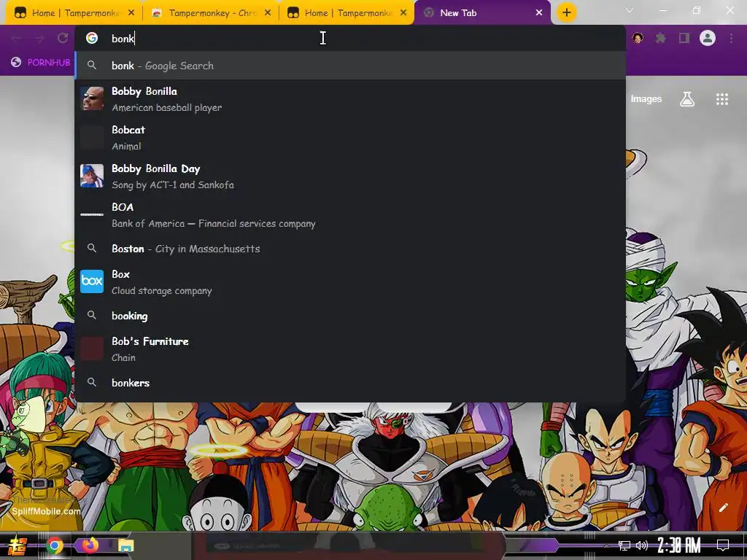Open the Windows Start button

(18, 545)
